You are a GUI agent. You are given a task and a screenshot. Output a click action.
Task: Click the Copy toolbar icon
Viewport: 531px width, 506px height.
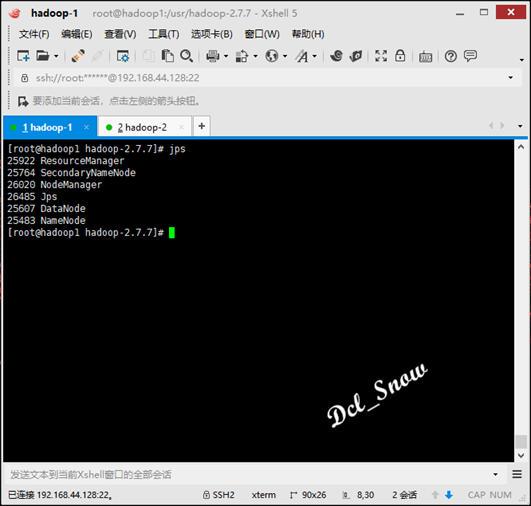(x=148, y=56)
